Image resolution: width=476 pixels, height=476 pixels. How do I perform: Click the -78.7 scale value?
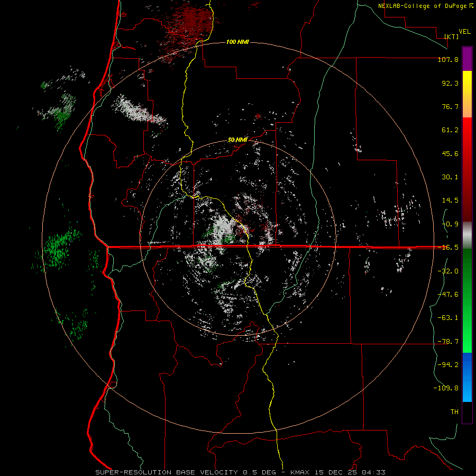pos(448,342)
